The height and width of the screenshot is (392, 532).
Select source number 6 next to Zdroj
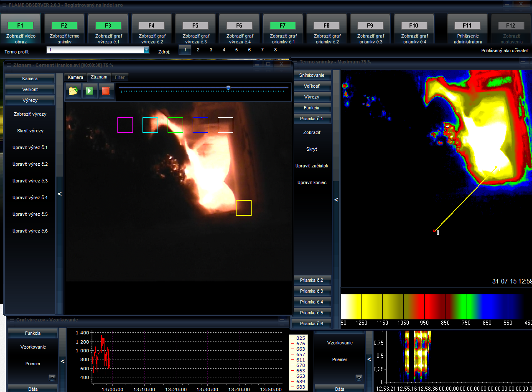[x=249, y=50]
